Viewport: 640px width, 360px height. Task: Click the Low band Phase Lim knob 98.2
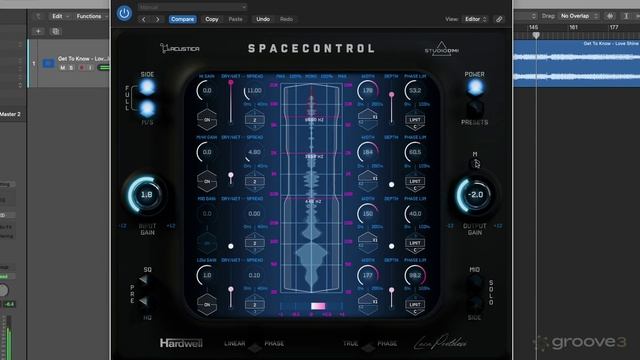(x=415, y=275)
